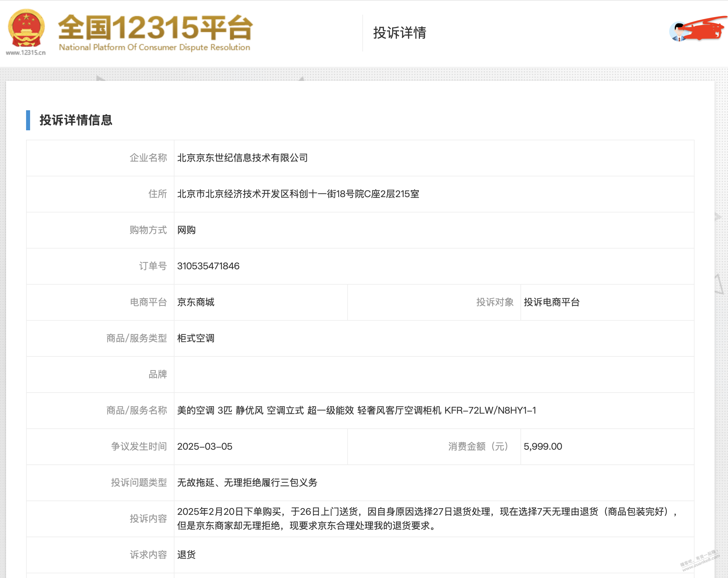Click the 住所 label
Viewport: 728px width, 578px height.
point(158,194)
